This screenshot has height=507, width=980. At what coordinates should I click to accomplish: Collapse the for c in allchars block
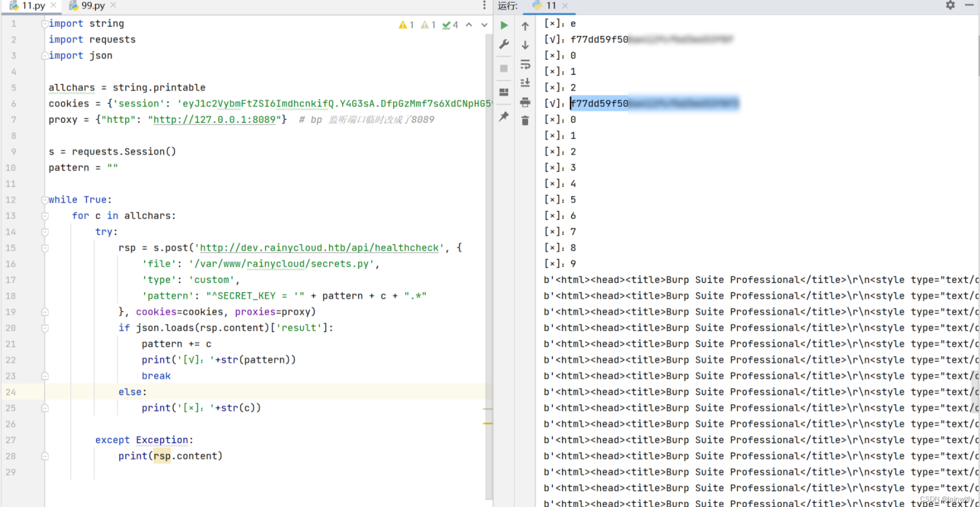coord(45,216)
